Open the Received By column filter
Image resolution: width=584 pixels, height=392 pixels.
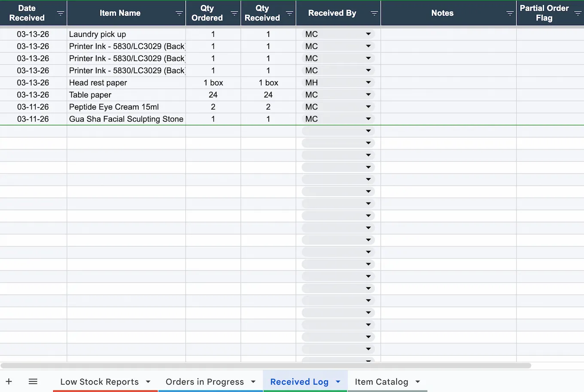[374, 13]
